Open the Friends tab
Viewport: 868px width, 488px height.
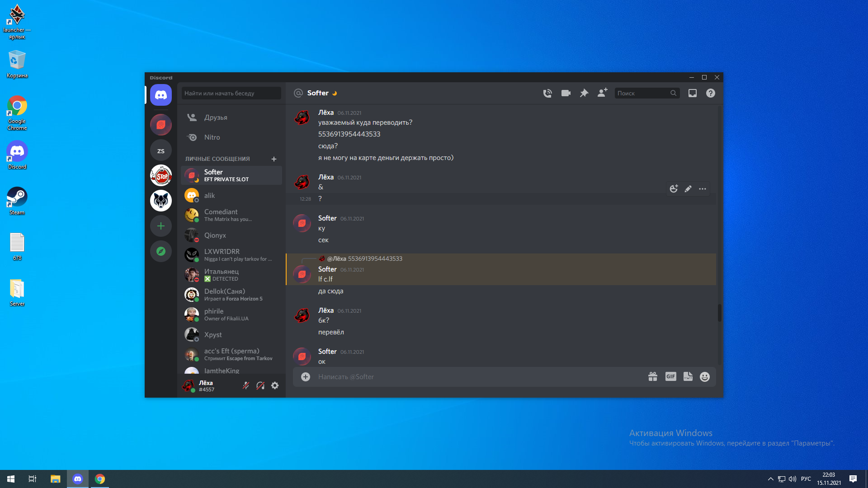pyautogui.click(x=216, y=117)
